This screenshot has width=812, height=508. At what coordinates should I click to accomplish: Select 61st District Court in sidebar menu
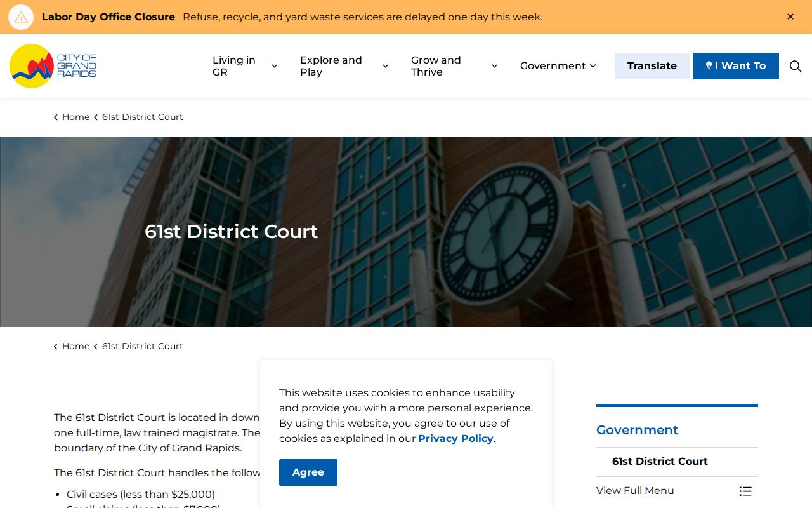[x=660, y=462]
